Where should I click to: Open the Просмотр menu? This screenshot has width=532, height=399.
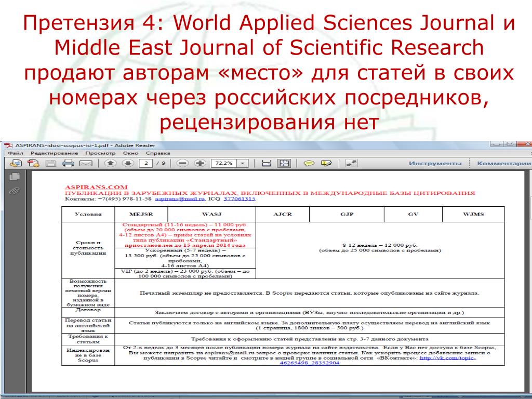(100, 153)
